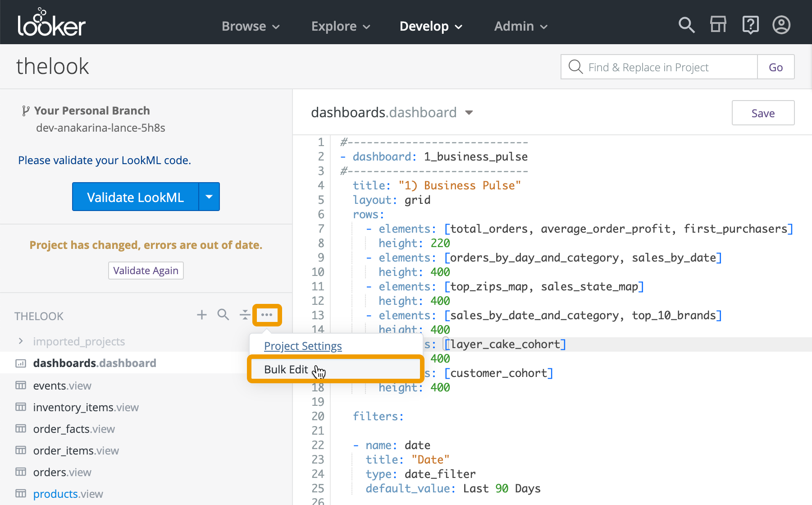Viewport: 812px width, 505px height.
Task: Click the Looker logo
Action: tap(51, 23)
